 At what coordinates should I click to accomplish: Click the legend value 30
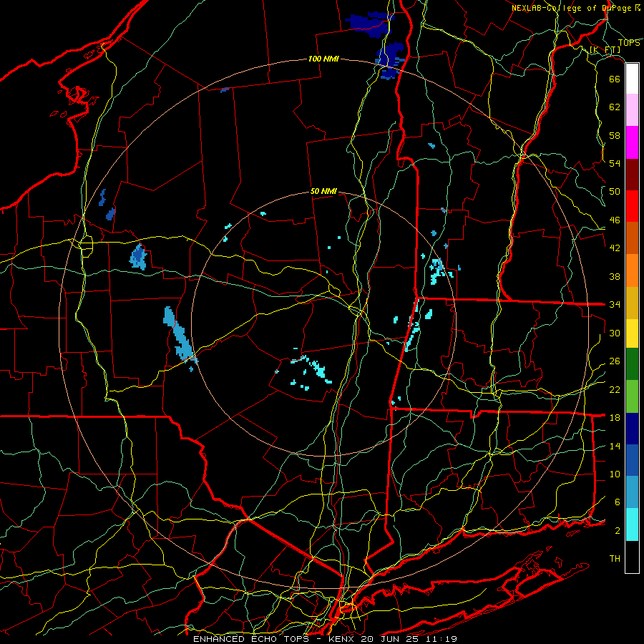coord(615,333)
